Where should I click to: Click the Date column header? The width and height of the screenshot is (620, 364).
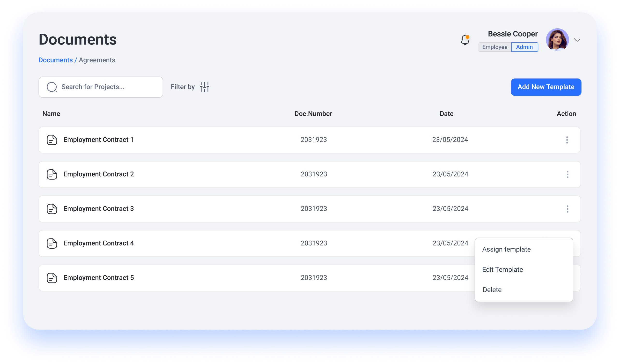click(446, 114)
